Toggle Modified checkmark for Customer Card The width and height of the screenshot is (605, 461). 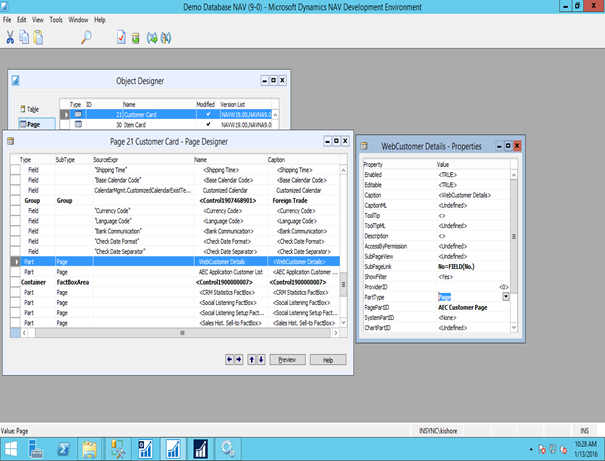[x=208, y=114]
